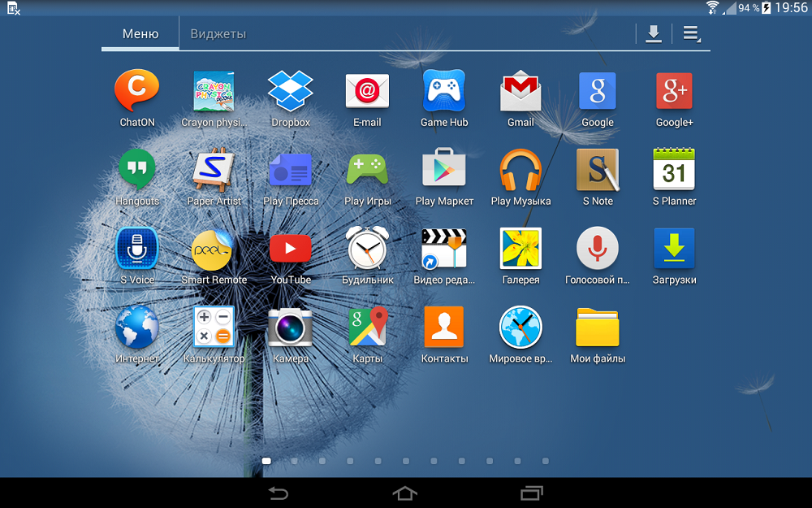Open the Google search app
The height and width of the screenshot is (508, 812).
[597, 92]
